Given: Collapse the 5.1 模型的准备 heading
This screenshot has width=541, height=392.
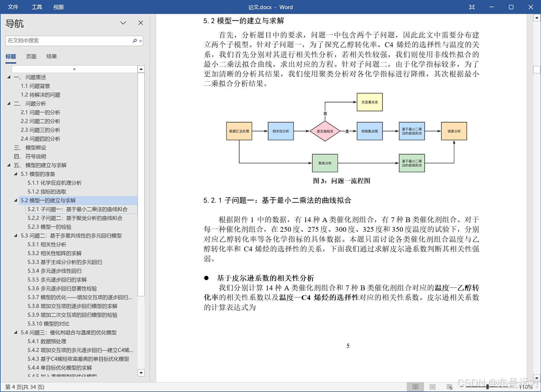Looking at the screenshot, I should [16, 174].
